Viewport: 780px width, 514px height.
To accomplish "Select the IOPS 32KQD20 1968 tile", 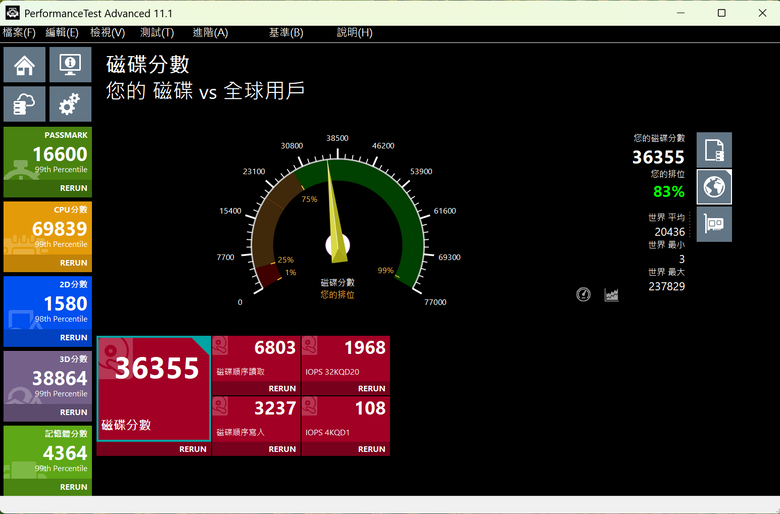I will (x=346, y=359).
